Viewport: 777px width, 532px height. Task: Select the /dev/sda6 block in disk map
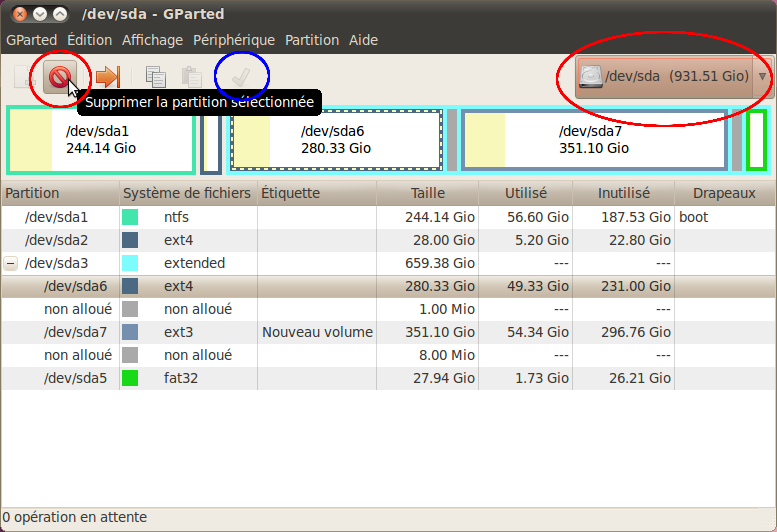tap(336, 140)
